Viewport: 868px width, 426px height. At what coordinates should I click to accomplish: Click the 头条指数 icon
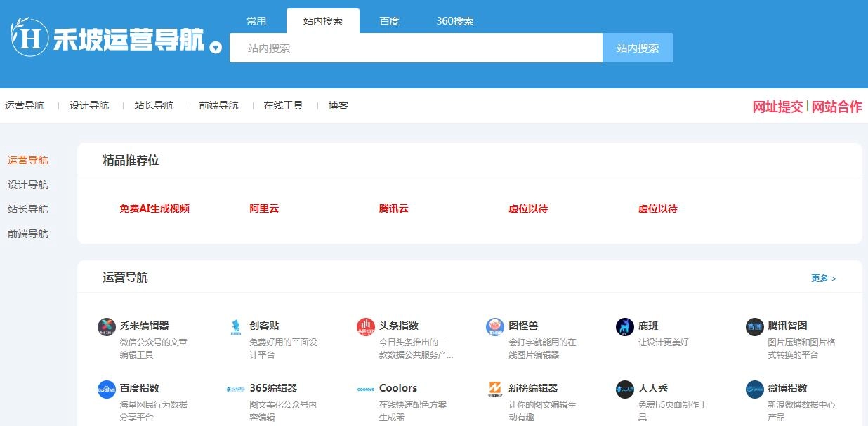tap(364, 326)
